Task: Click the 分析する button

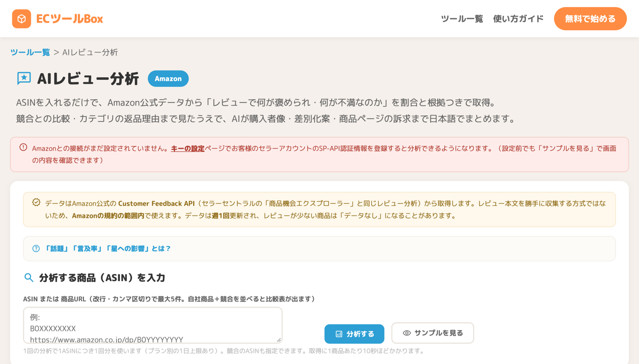Action: [x=354, y=334]
